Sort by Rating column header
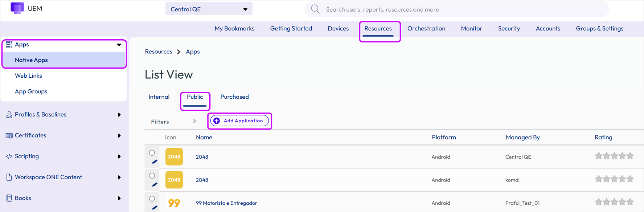The height and width of the screenshot is (212, 644). (x=603, y=137)
